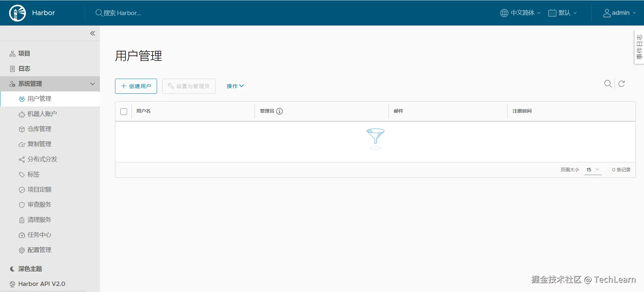Image resolution: width=644 pixels, height=292 pixels.
Task: Click the Harbor lighthouse logo
Action: click(17, 13)
